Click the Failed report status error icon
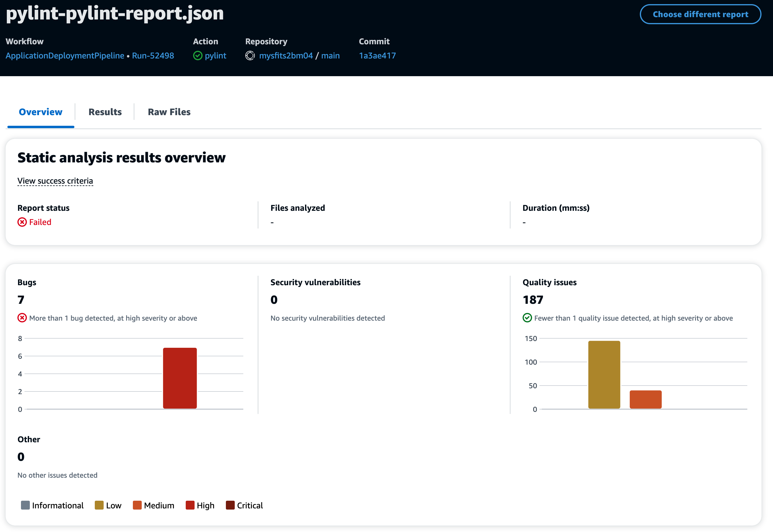Viewport: 773px width, 532px height. [x=21, y=222]
